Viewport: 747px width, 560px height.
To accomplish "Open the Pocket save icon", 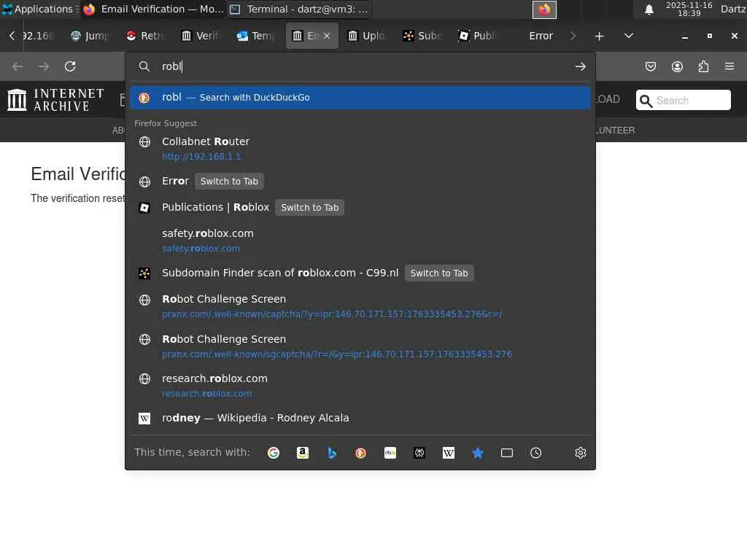I will (x=650, y=66).
